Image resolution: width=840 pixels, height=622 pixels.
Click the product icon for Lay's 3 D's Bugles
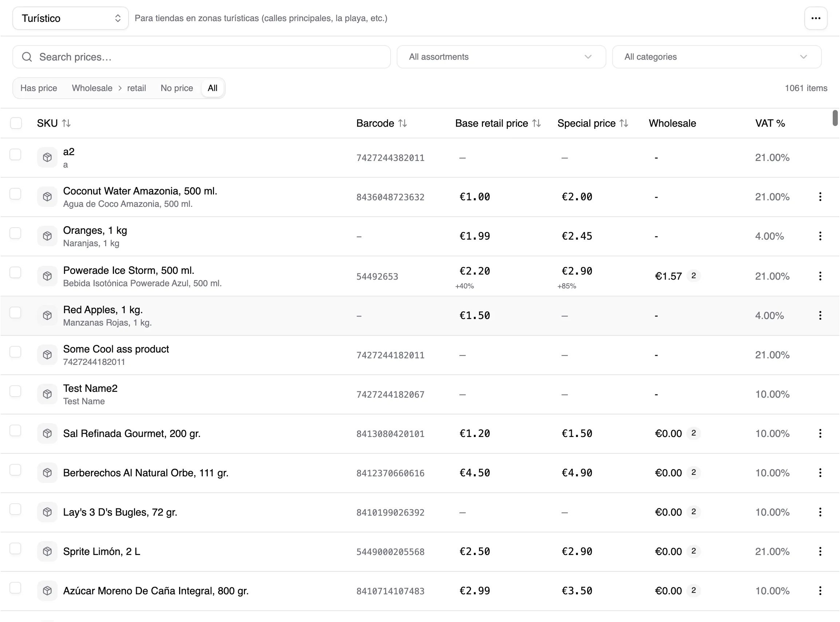pos(47,512)
